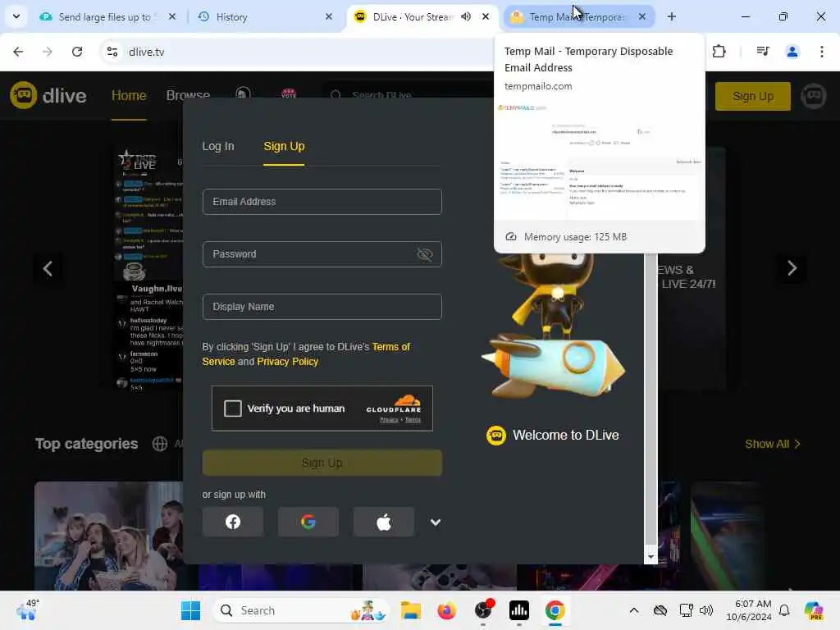Click the Windows taskbar Search box
The image size is (840, 630).
pos(300,610)
